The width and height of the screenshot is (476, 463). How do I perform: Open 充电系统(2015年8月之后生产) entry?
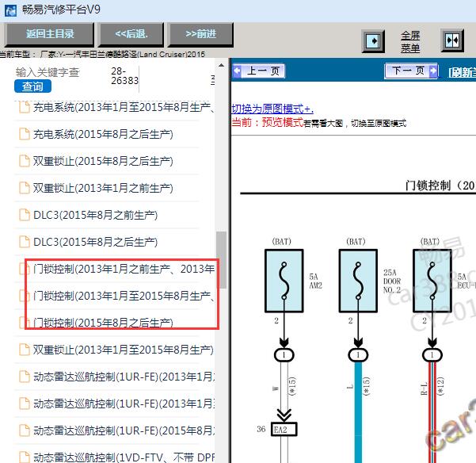(x=103, y=134)
